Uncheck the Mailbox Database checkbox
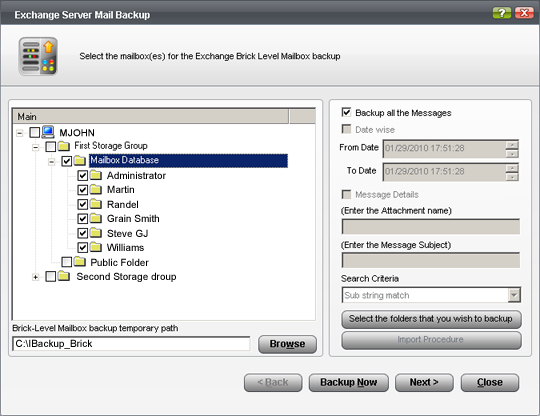 point(67,161)
